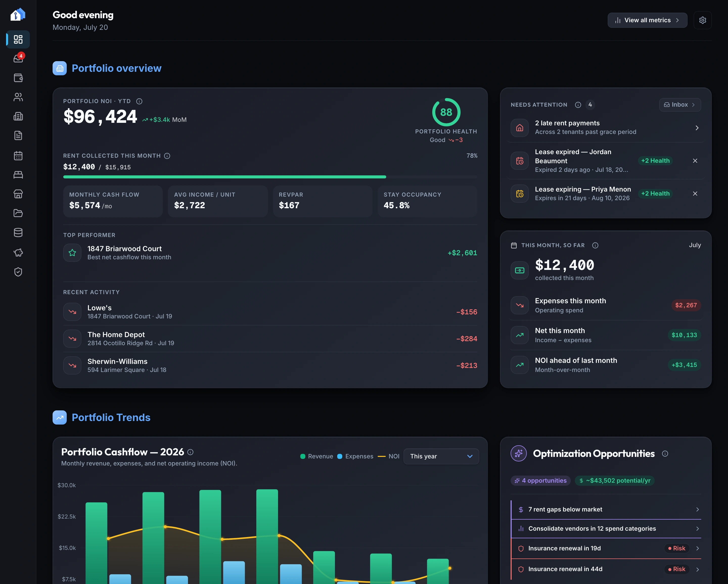Image resolution: width=728 pixels, height=584 pixels.
Task: Open the Sherwin-Williams transaction row
Action: click(x=270, y=366)
